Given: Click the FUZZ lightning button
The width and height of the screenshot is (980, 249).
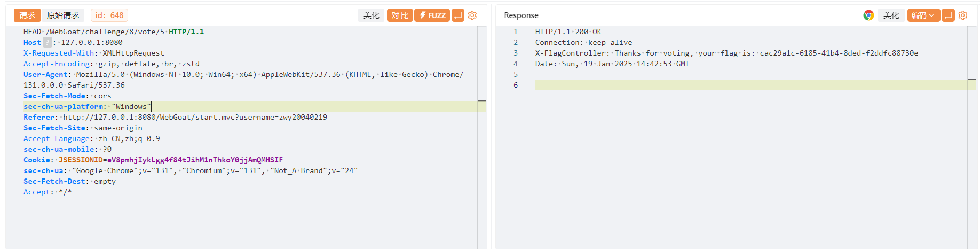Looking at the screenshot, I should (x=432, y=15).
